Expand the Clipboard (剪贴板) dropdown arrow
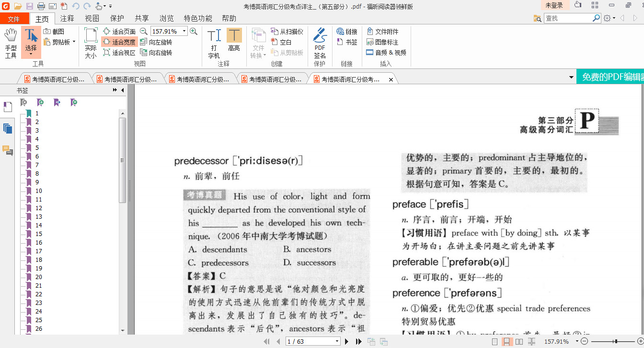The width and height of the screenshot is (644, 348). (x=74, y=42)
